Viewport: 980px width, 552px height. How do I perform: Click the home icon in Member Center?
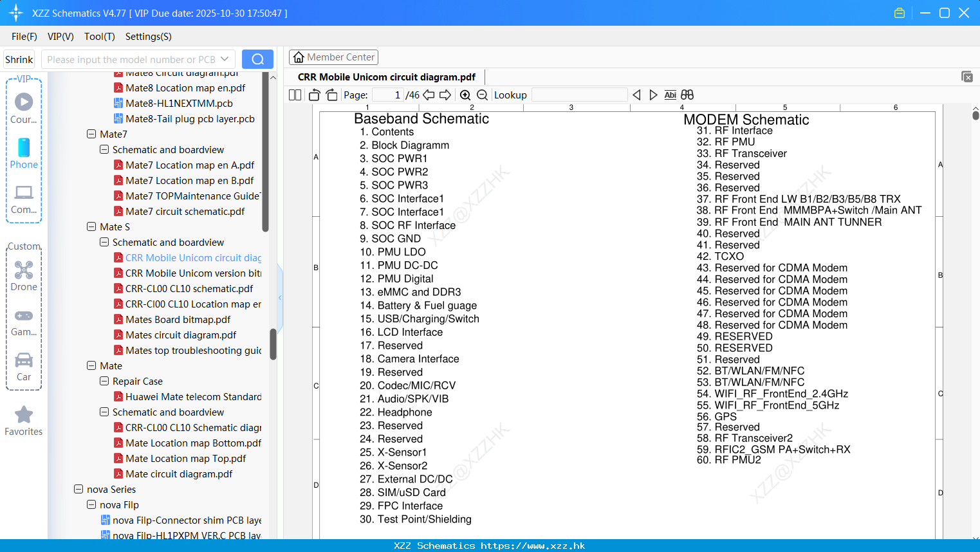299,57
